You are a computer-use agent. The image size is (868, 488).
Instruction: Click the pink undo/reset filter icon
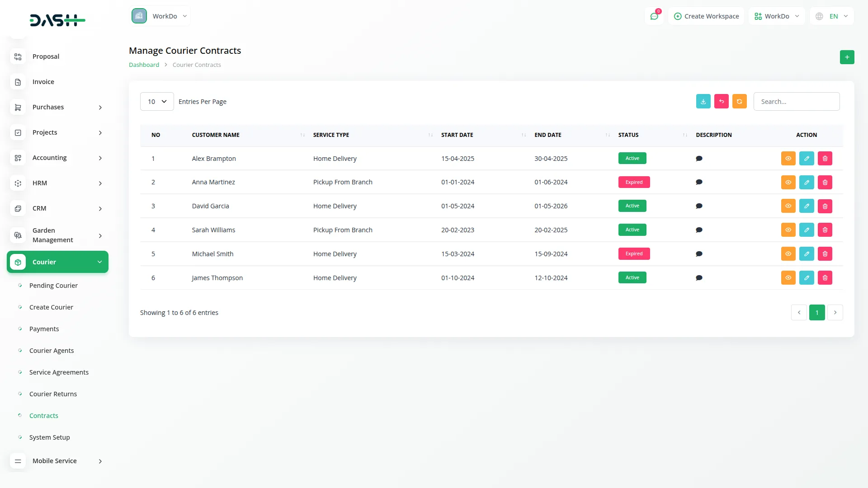pos(721,101)
